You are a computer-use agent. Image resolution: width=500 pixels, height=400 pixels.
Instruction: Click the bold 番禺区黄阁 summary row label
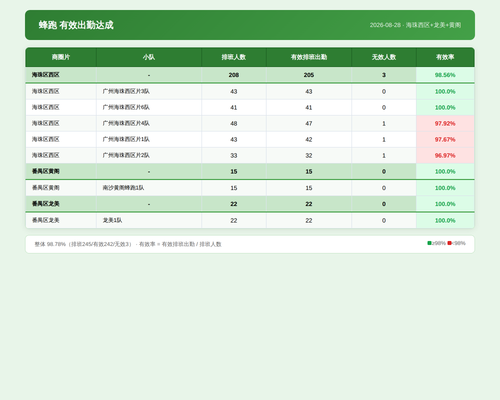(46, 171)
